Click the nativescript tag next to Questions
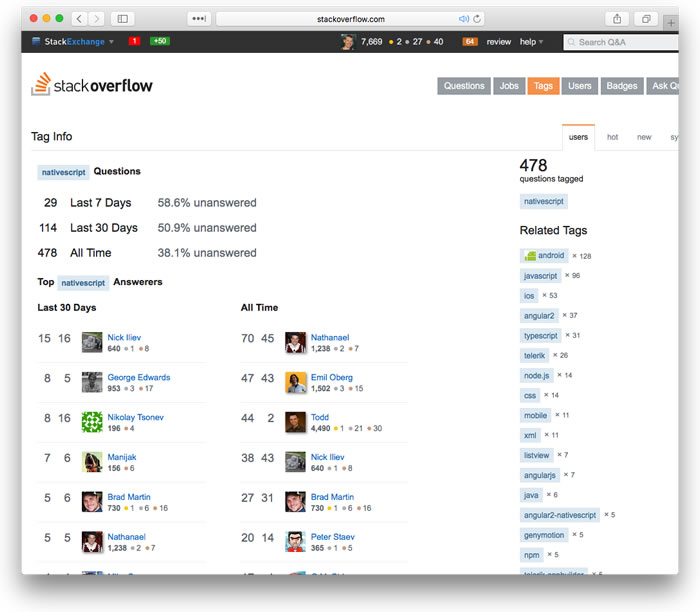Screen dimensions: 700x612 63,172
